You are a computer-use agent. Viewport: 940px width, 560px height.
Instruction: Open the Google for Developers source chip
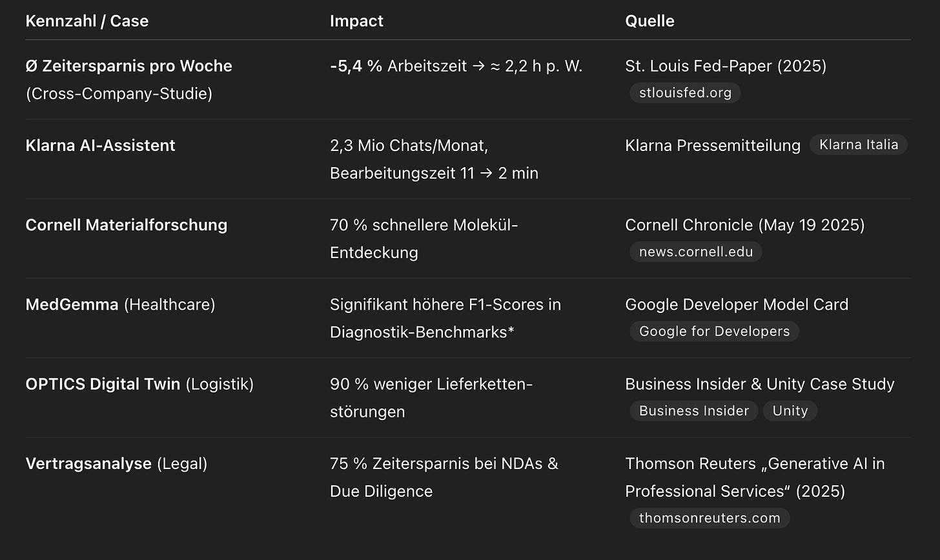click(714, 331)
